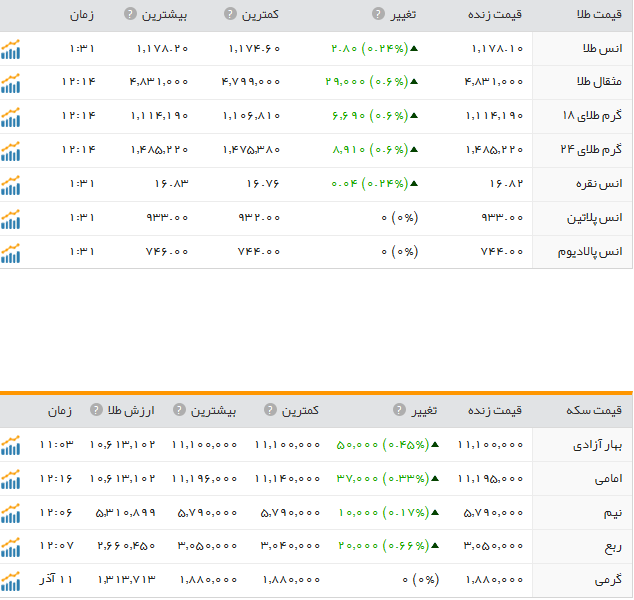Screen dimensions: 634x600
Task: Click gold value ۲,۶۶۰,۴۵۰ of ربع
Action: [127, 546]
